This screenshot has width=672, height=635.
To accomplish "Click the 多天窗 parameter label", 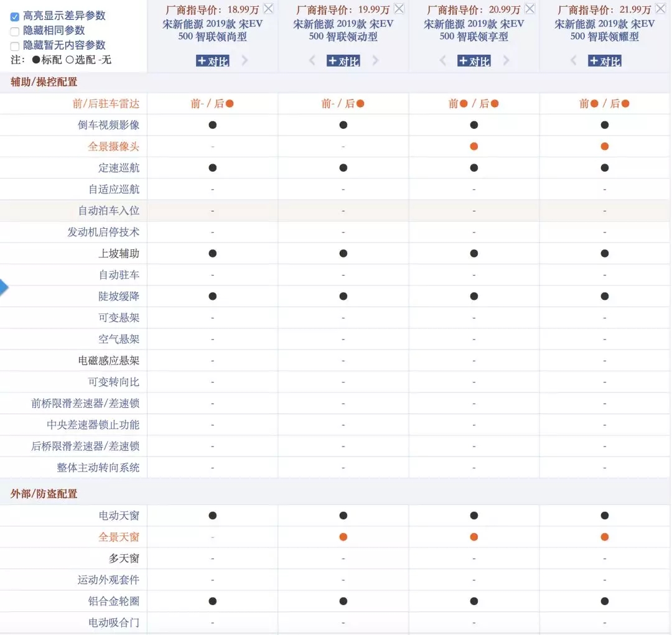I will click(124, 559).
